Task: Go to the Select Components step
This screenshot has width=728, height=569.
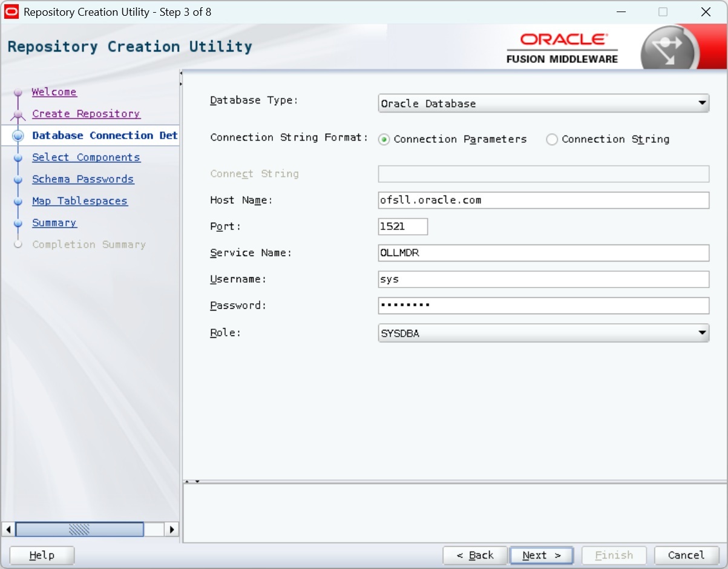Action: (x=86, y=157)
